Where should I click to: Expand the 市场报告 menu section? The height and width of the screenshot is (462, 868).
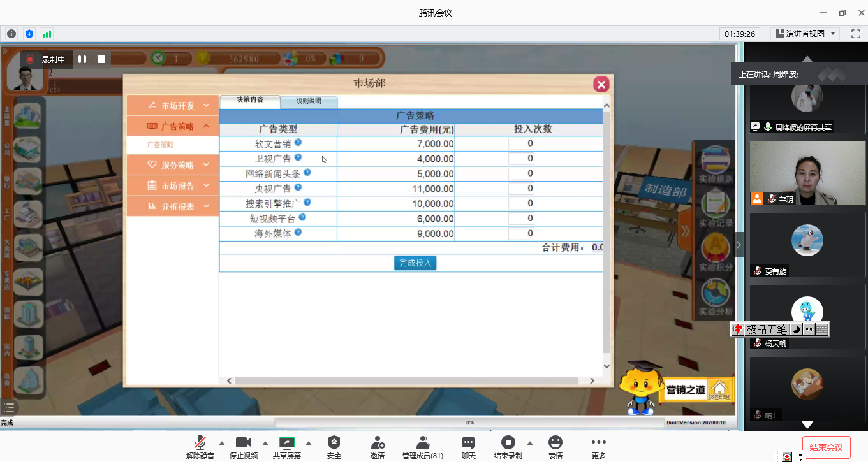[x=173, y=185]
